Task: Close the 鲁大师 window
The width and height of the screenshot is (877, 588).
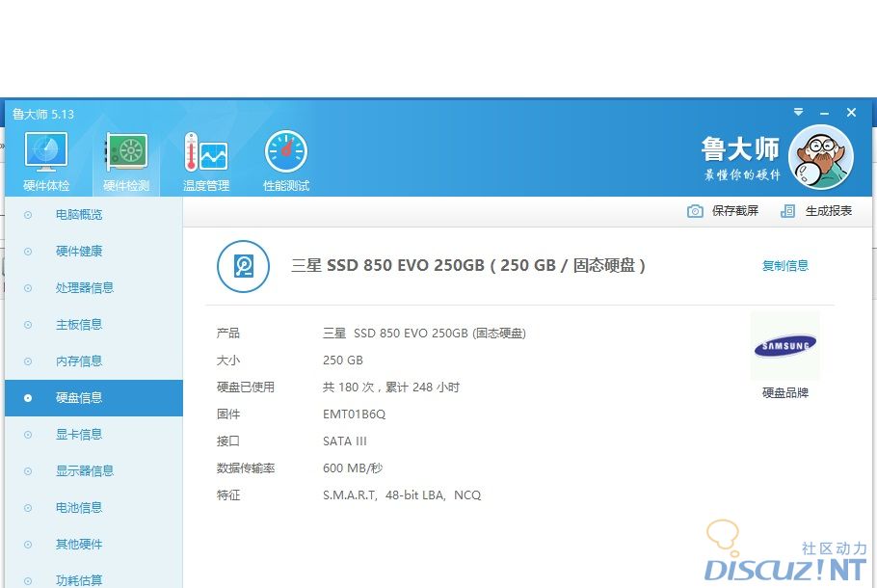Action: coord(851,113)
